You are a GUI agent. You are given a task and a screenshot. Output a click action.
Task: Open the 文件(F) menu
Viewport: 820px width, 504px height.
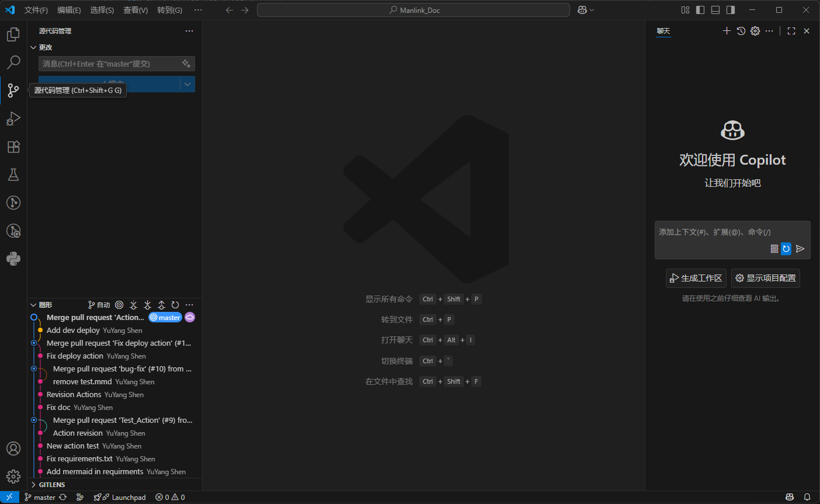(36, 10)
